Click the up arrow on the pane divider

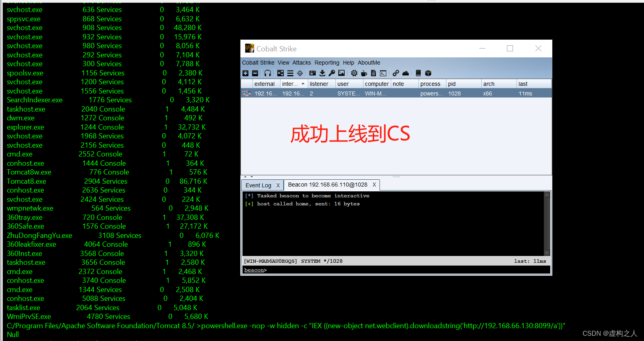point(246,177)
